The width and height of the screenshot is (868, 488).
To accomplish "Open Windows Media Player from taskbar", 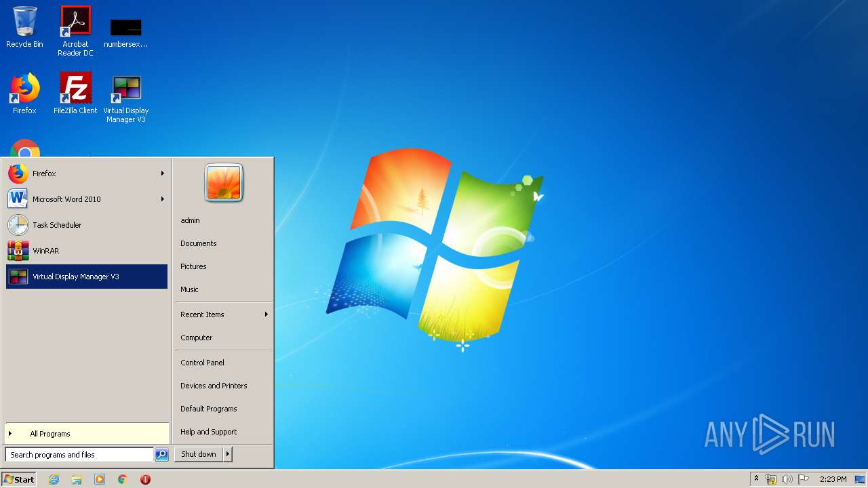I will pyautogui.click(x=100, y=479).
